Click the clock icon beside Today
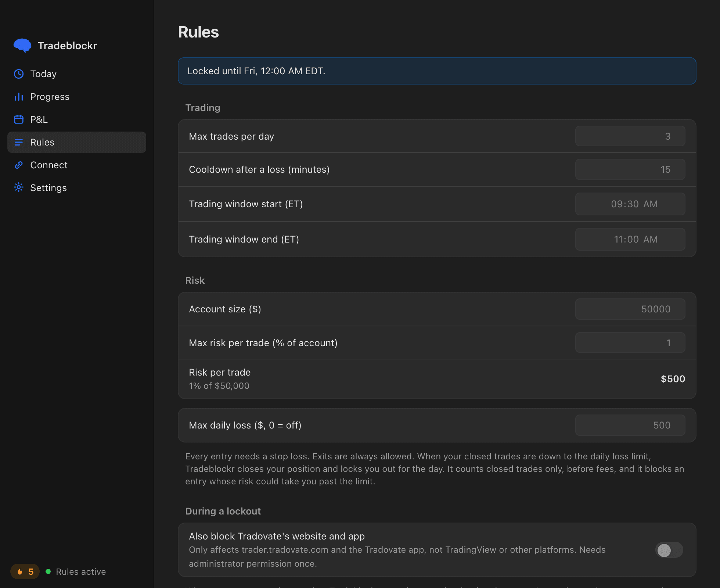The image size is (720, 588). tap(19, 74)
